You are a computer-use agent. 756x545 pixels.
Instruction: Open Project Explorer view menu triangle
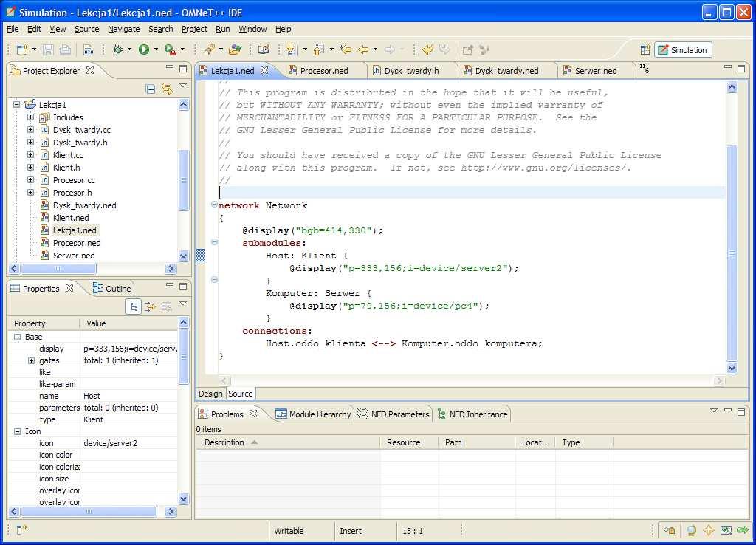pyautogui.click(x=183, y=86)
